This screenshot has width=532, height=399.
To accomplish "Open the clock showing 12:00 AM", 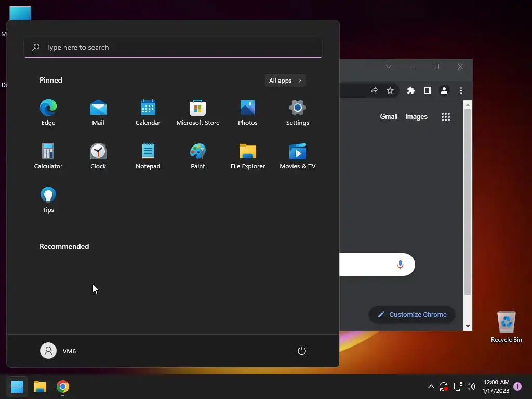I will coord(496,387).
